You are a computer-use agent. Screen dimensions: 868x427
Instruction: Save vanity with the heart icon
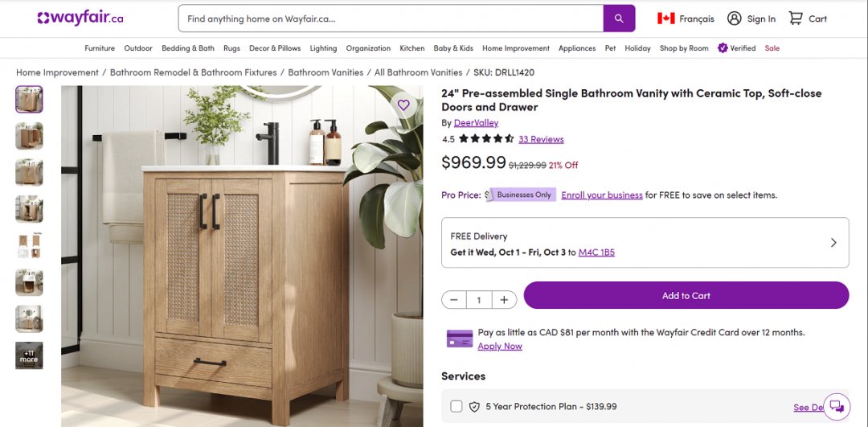(403, 105)
